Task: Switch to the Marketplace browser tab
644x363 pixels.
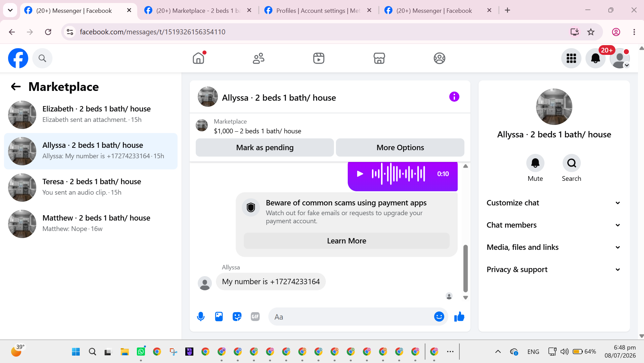Action: point(198,10)
